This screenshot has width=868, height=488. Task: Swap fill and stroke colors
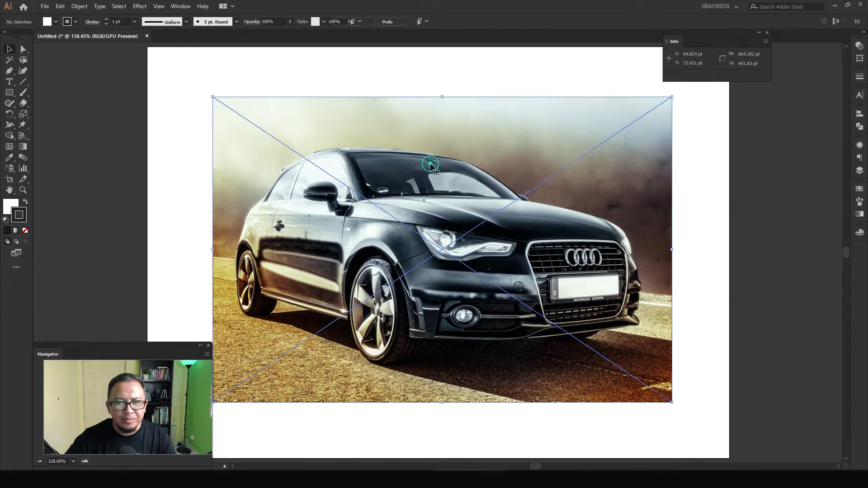25,202
